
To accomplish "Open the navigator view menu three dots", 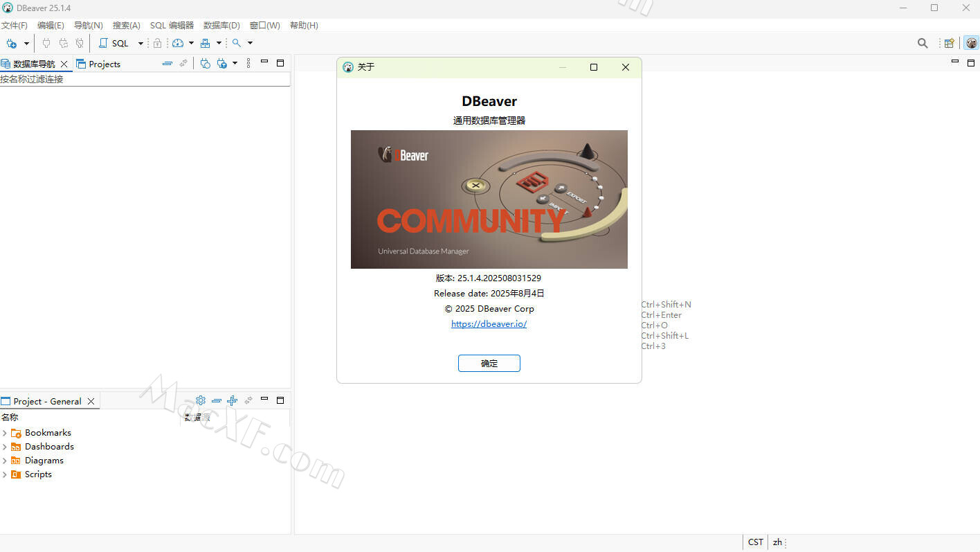I will coord(248,63).
